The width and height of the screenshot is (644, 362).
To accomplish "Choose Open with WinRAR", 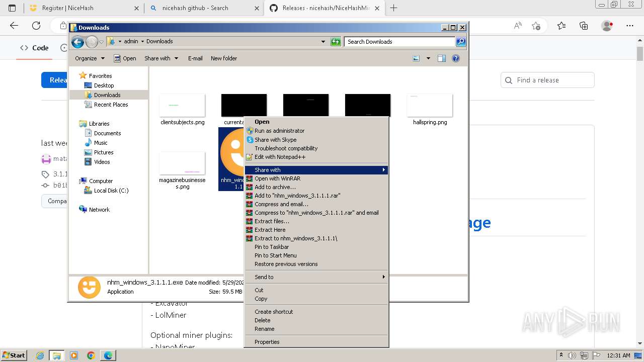I will (x=316, y=178).
